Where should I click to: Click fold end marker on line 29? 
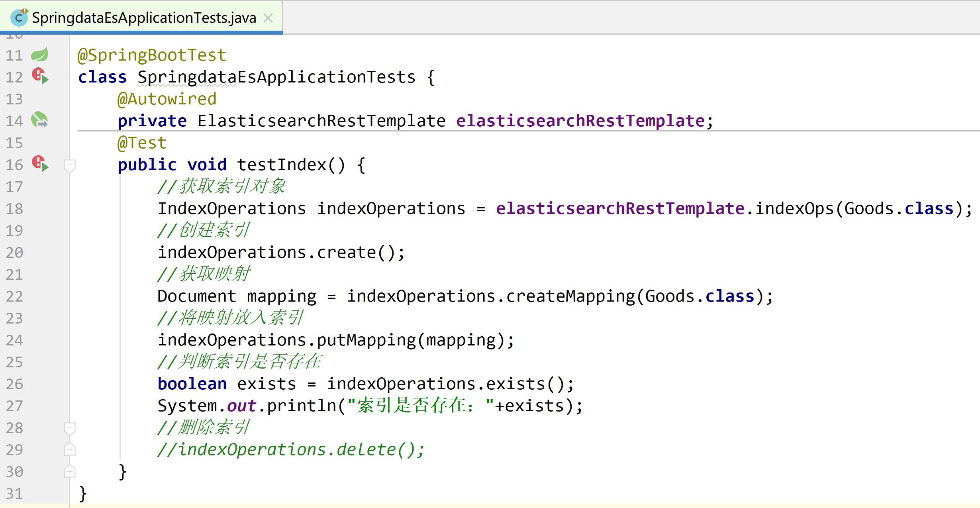[x=70, y=449]
